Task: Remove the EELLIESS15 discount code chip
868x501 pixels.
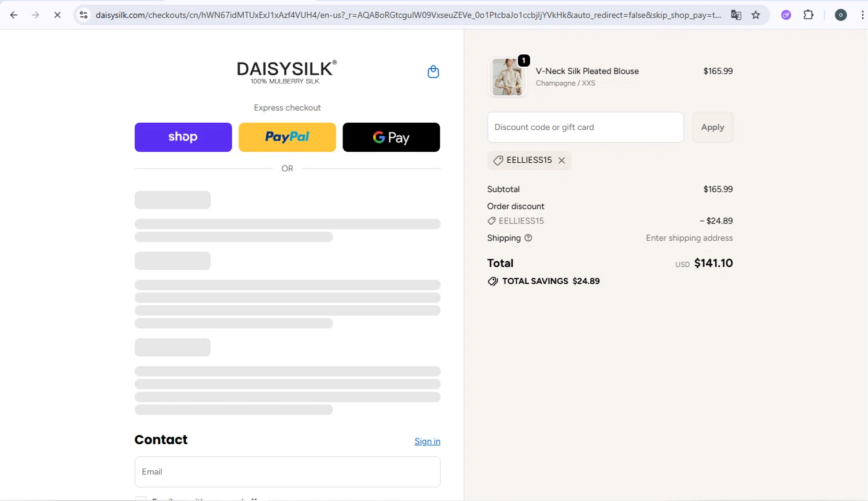Action: [x=561, y=160]
